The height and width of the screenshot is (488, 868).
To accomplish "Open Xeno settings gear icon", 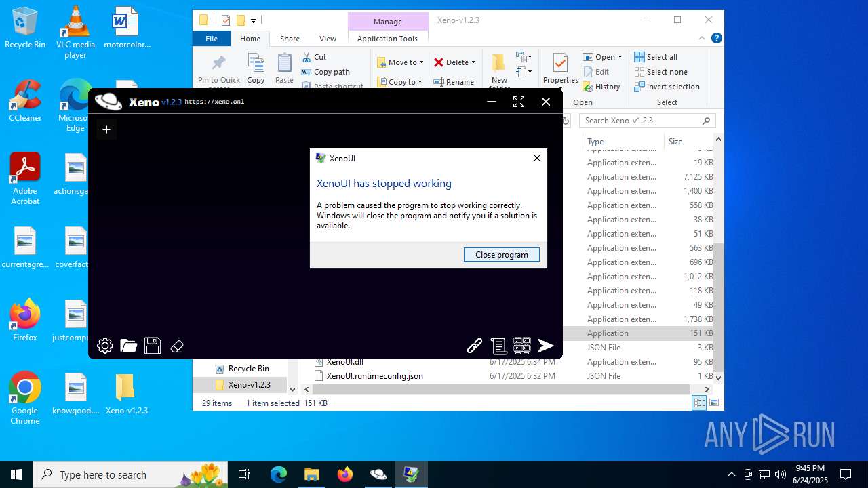I will [x=105, y=346].
